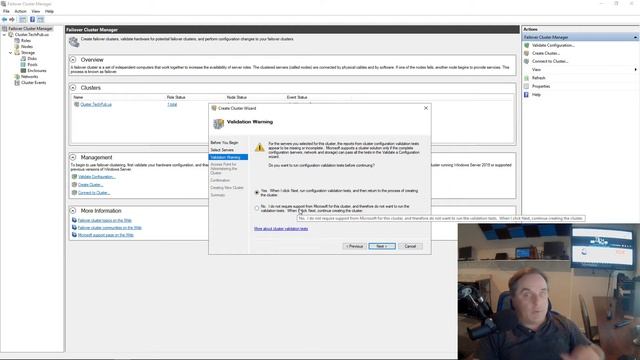Select the highlighted Validation Warning wizard step
The width and height of the screenshot is (640, 360).
click(x=228, y=157)
